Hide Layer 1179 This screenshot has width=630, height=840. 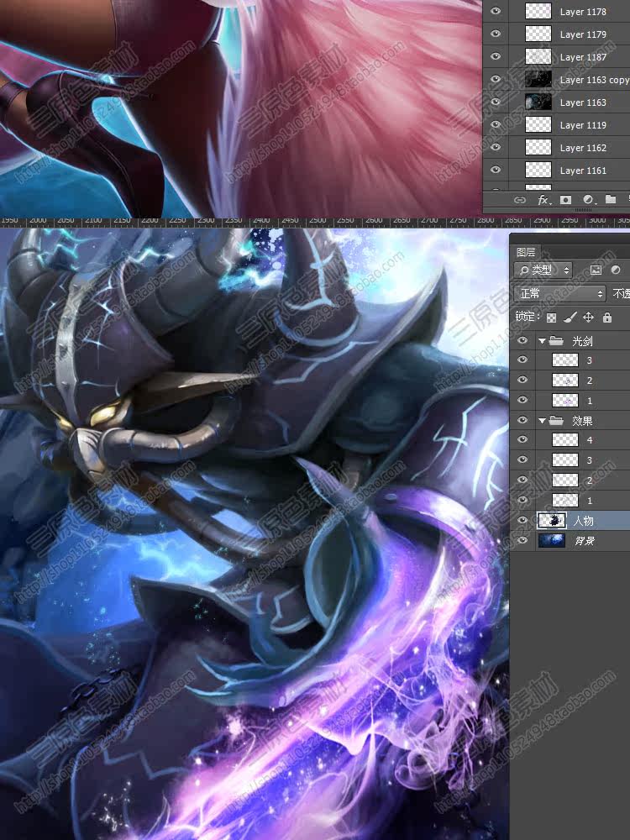(x=496, y=34)
